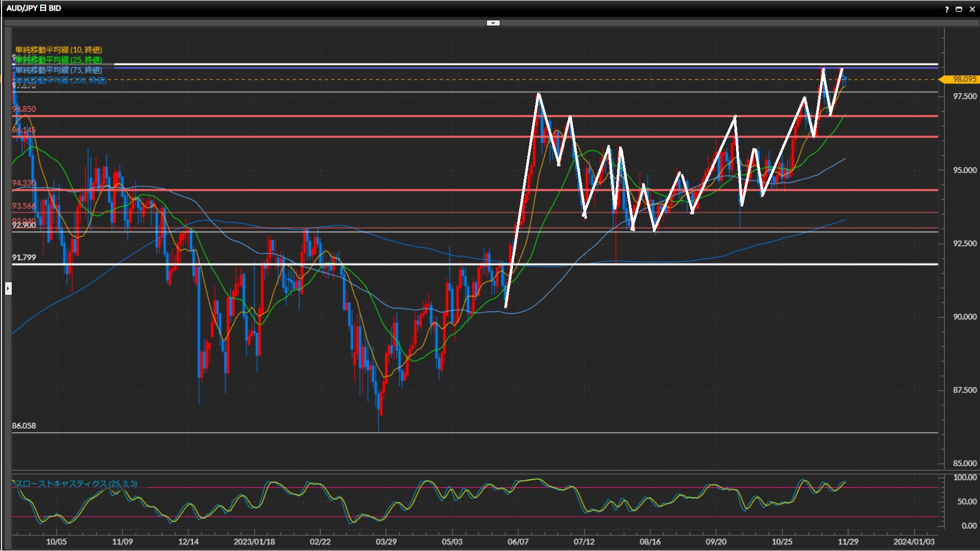Click the 98.095 current price marker

962,79
